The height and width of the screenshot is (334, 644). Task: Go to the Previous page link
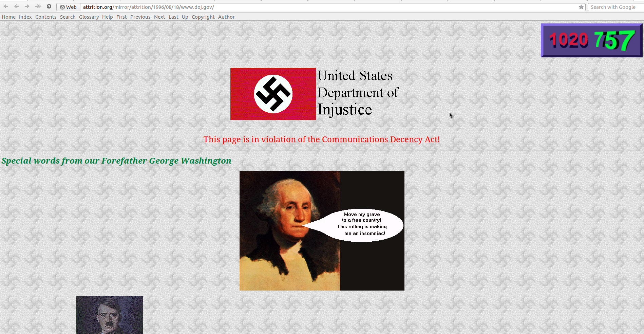pos(140,17)
